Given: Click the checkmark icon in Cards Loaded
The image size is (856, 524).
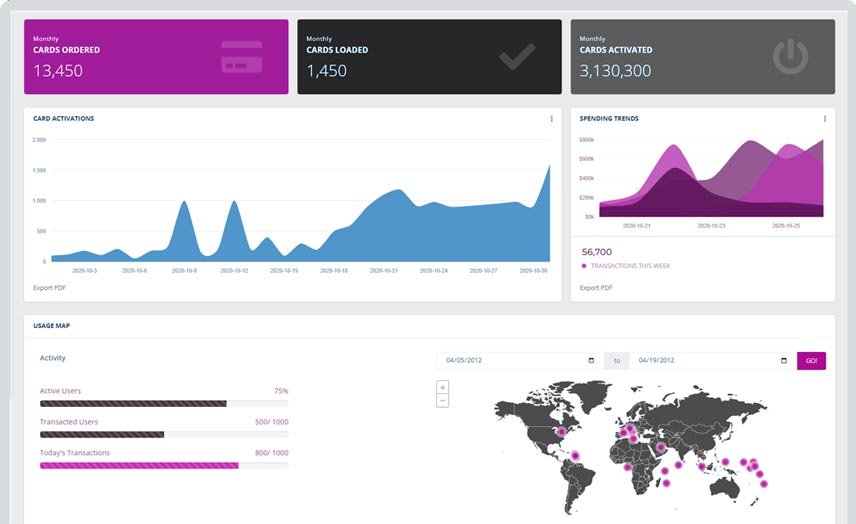Looking at the screenshot, I should tap(517, 57).
